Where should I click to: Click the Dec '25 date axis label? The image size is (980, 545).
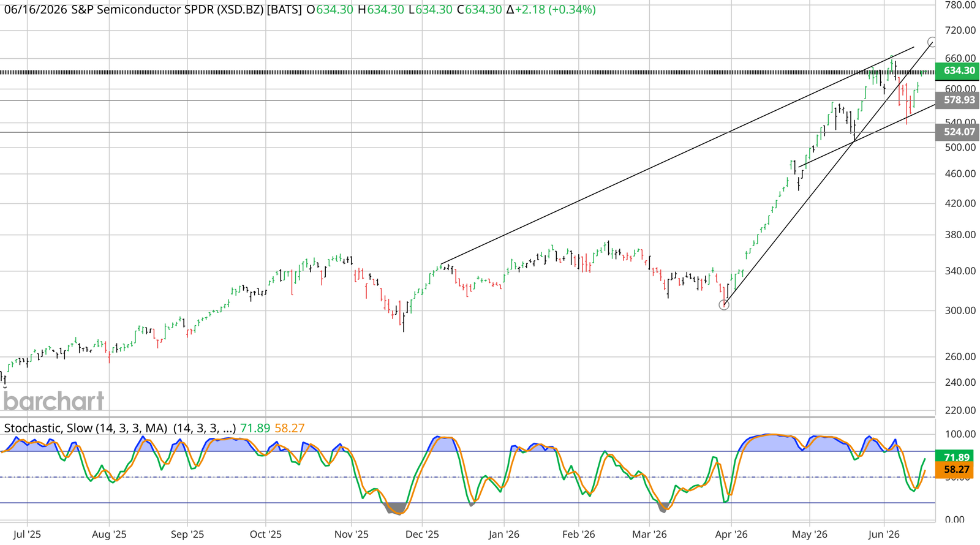click(x=422, y=535)
